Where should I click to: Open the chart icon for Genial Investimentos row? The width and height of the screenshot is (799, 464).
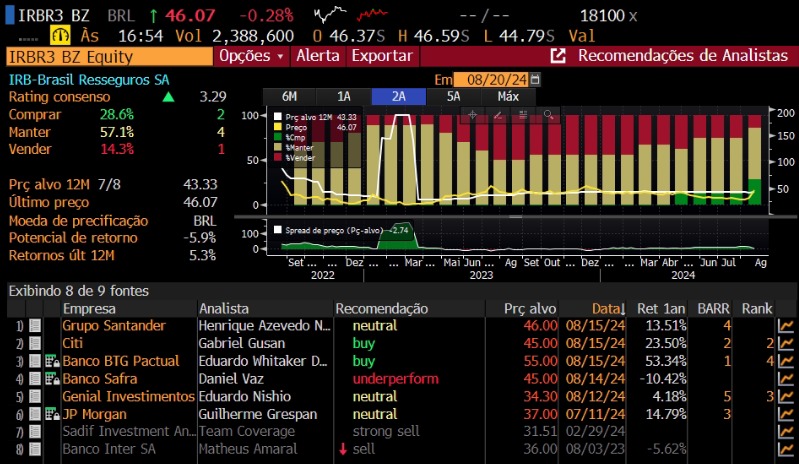pyautogui.click(x=786, y=396)
